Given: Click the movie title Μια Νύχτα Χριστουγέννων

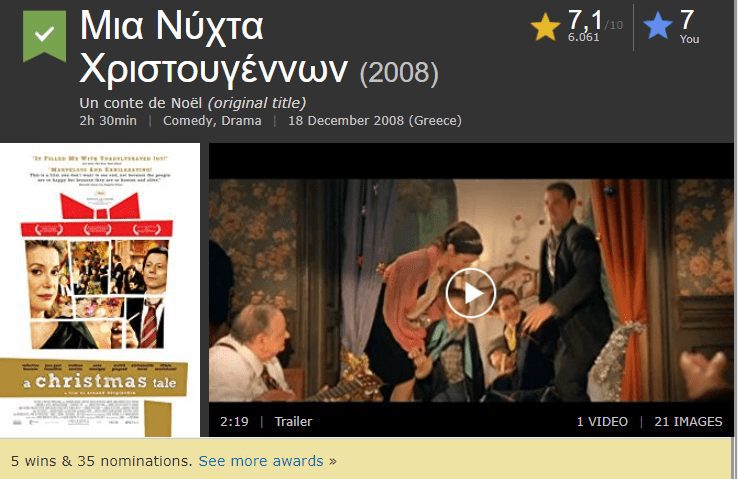Looking at the screenshot, I should click(213, 47).
